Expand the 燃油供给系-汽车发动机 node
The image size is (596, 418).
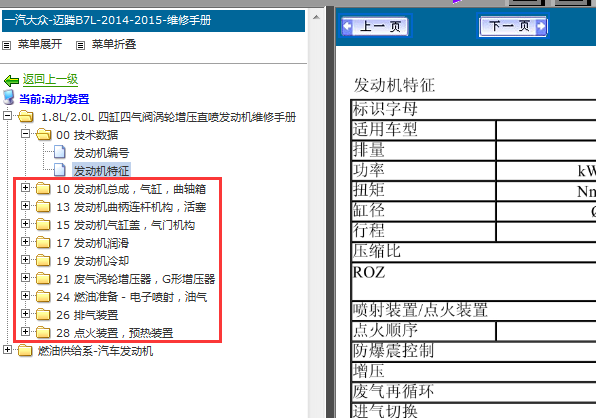click(7, 350)
